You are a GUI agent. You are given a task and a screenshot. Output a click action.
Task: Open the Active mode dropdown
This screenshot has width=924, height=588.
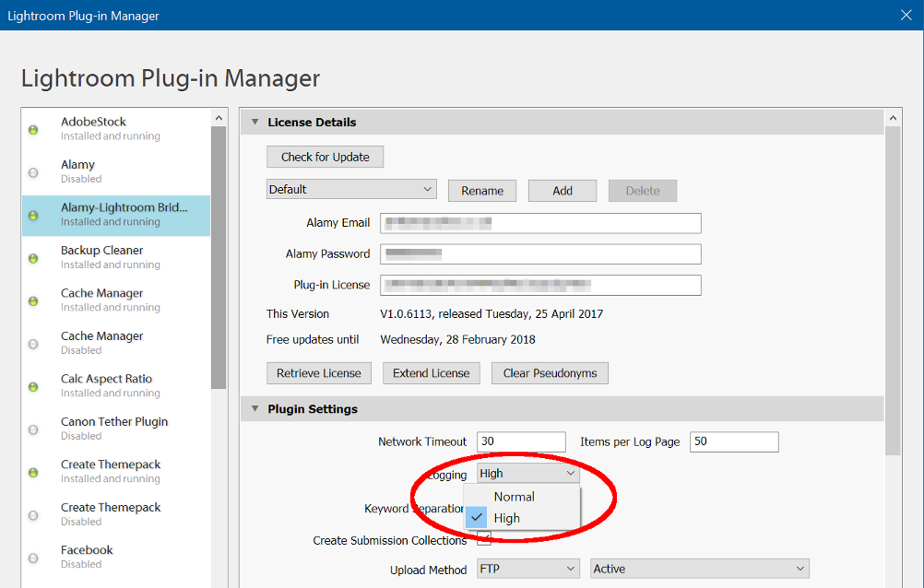(x=700, y=570)
